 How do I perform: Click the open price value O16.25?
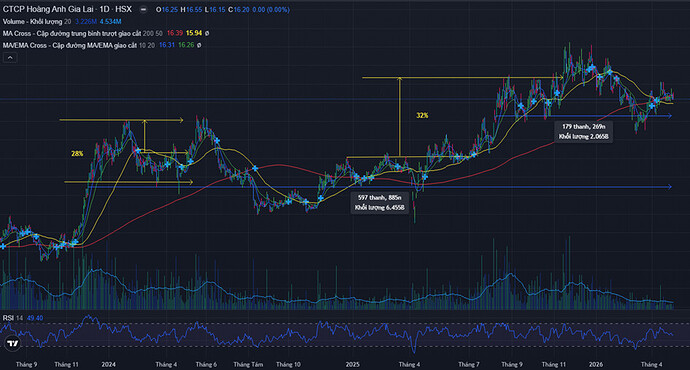(167, 10)
